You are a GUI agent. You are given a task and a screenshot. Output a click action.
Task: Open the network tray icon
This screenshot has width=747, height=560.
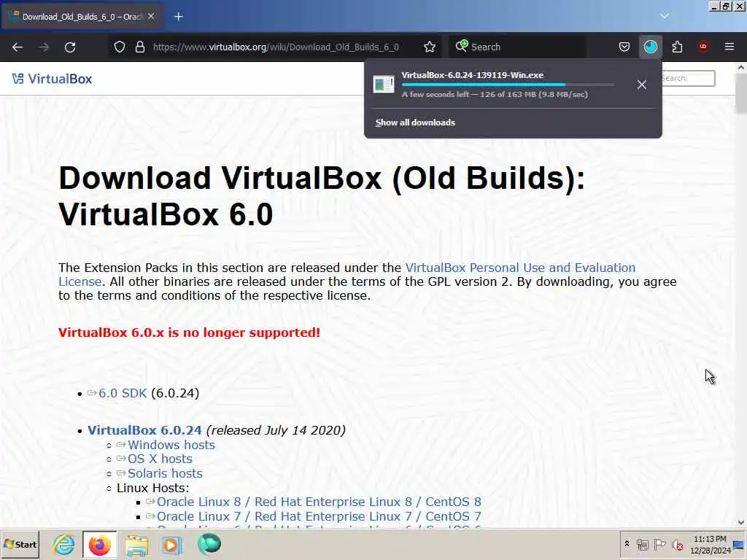(x=642, y=544)
